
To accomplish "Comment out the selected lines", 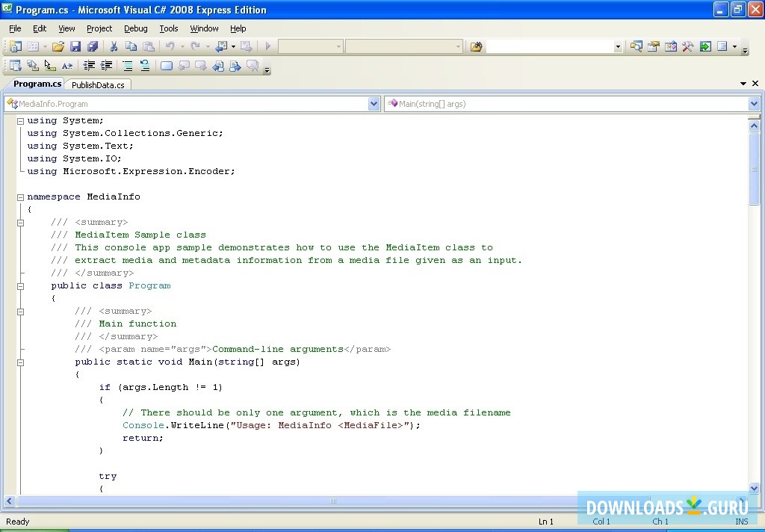I will click(128, 66).
